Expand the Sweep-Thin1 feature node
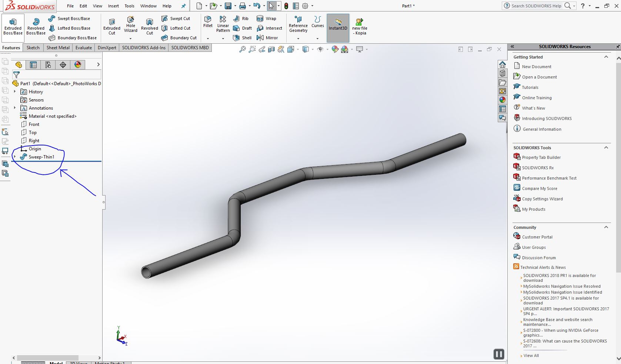The image size is (621, 364). click(x=15, y=157)
